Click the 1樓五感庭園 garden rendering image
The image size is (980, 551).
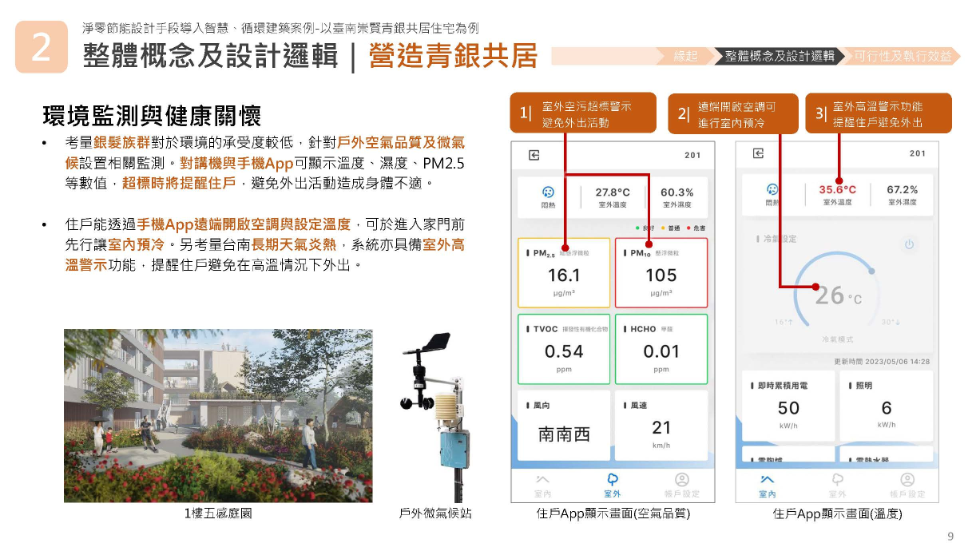click(x=218, y=415)
